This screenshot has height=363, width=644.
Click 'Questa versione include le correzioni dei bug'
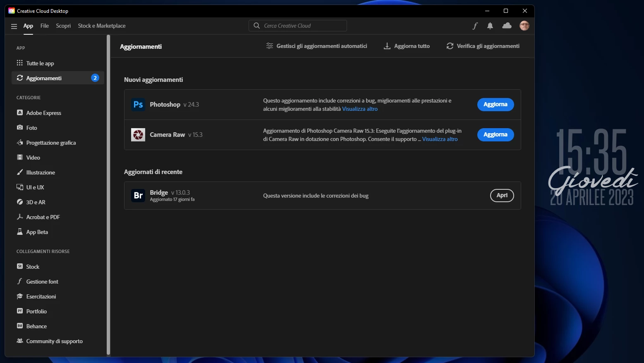click(x=316, y=196)
